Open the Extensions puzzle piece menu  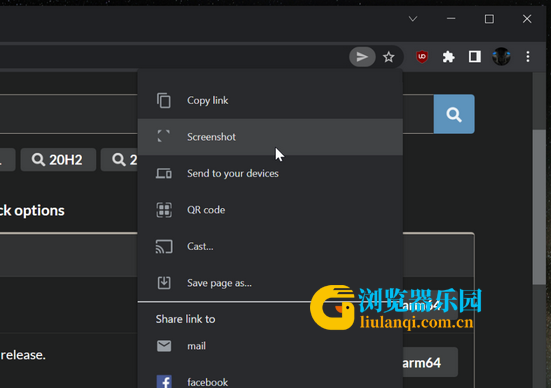point(448,57)
